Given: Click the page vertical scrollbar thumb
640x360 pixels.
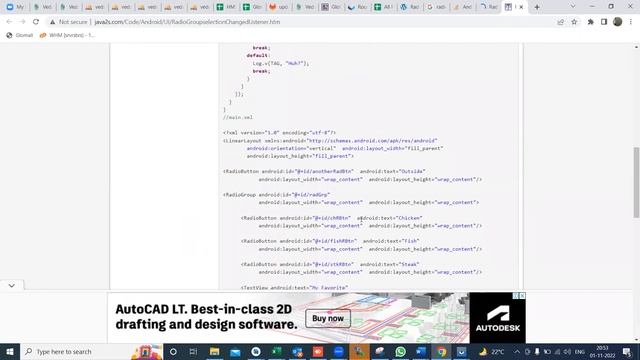Looking at the screenshot, I should (636, 183).
